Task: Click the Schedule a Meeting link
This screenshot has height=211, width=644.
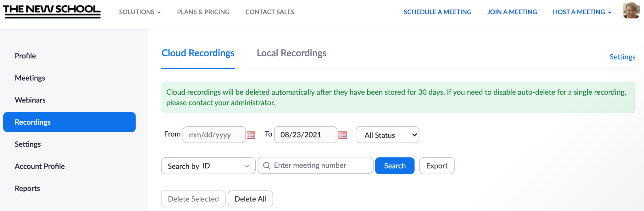Action: 437,12
